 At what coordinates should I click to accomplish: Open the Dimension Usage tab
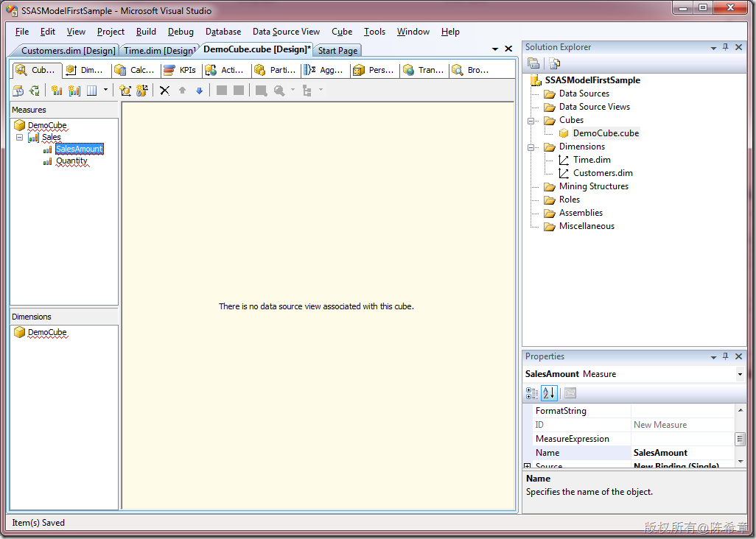click(85, 71)
